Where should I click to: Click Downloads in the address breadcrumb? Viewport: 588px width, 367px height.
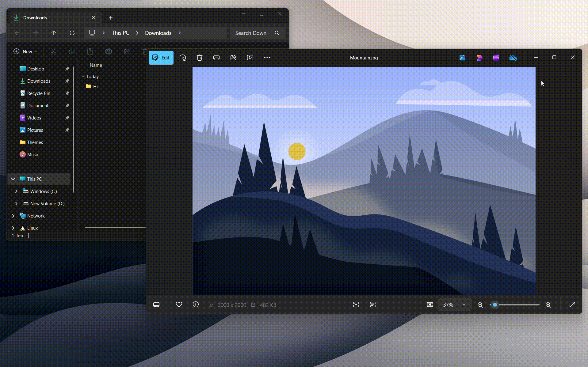tap(158, 33)
